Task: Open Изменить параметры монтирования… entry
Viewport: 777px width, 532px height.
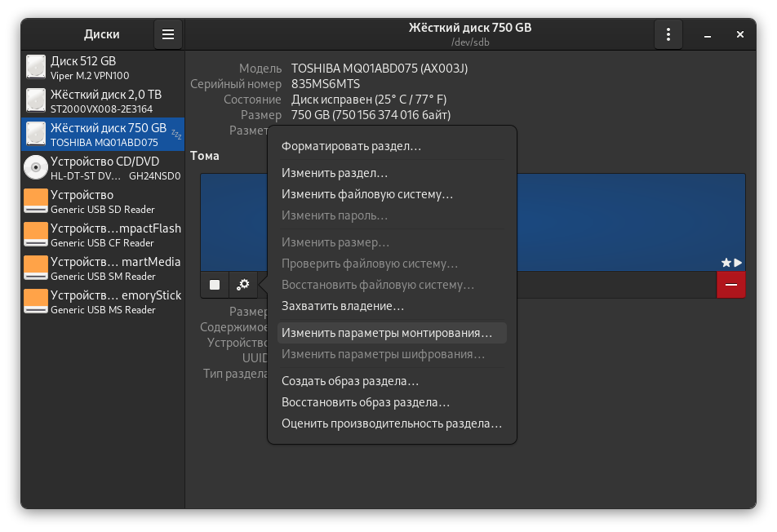Action: (x=392, y=334)
